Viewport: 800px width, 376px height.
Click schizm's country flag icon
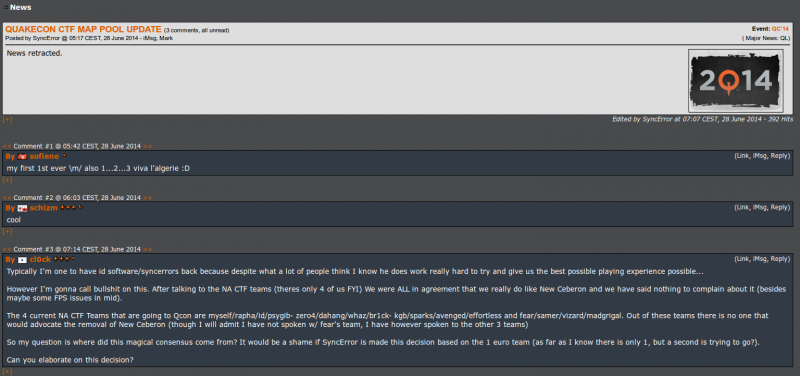coord(22,208)
